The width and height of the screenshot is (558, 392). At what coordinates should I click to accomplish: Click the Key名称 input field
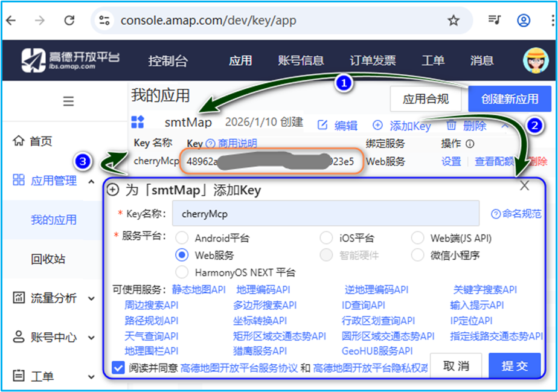(x=325, y=213)
